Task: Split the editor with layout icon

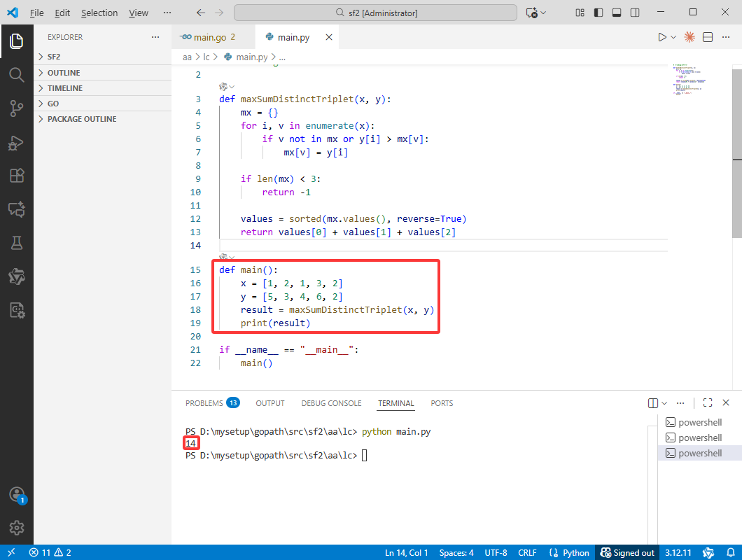Action: click(708, 37)
